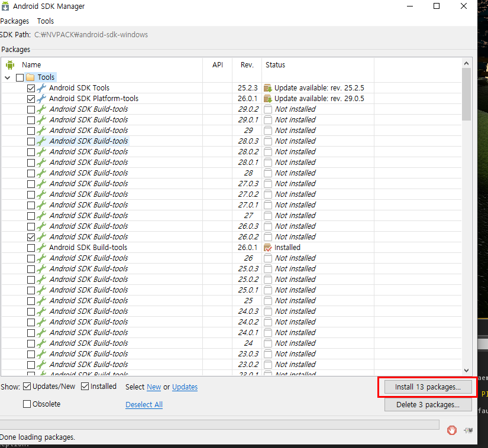Viewport: 488px width, 448px height.
Task: Click wrench icon of Android SDK Tools
Action: pyautogui.click(x=41, y=88)
